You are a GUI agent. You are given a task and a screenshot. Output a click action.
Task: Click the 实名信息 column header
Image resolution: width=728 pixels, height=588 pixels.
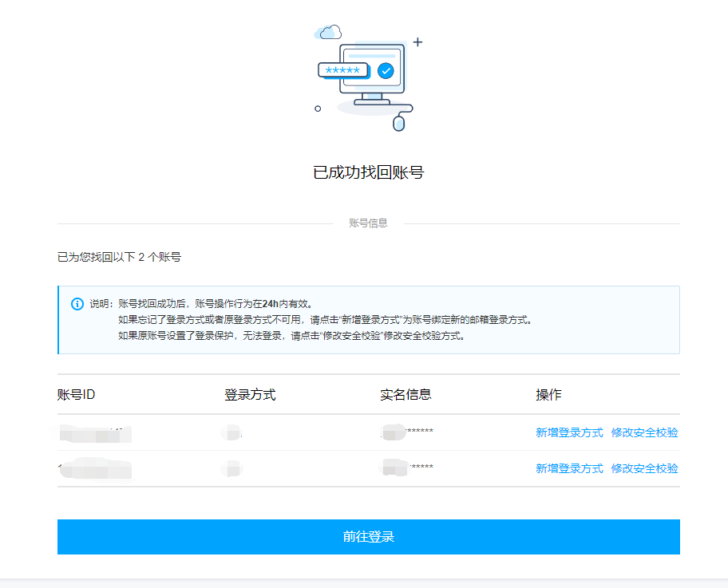(406, 395)
